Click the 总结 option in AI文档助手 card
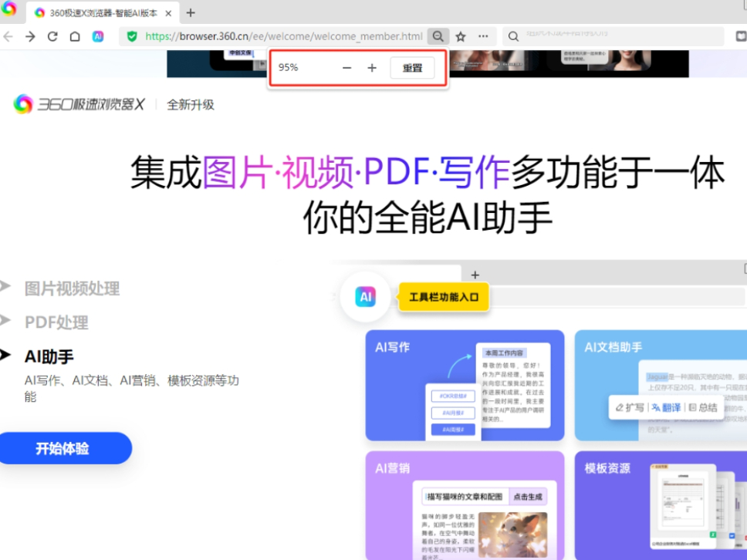The image size is (747, 560). point(703,407)
